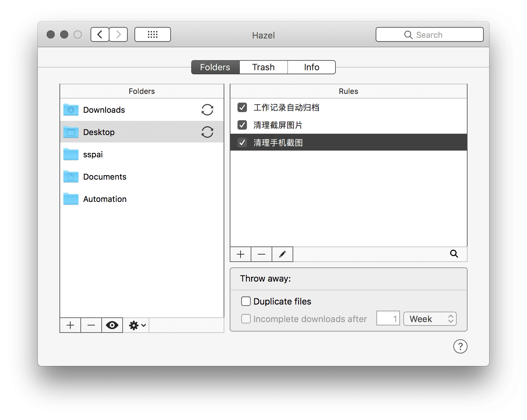Add a new rule with plus button

click(x=241, y=254)
